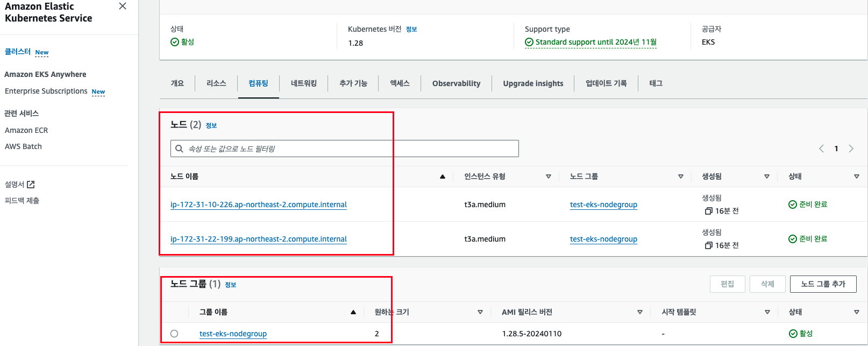Screen dimensions: 868x346
Task: Go to previous page of nodes
Action: click(x=821, y=149)
